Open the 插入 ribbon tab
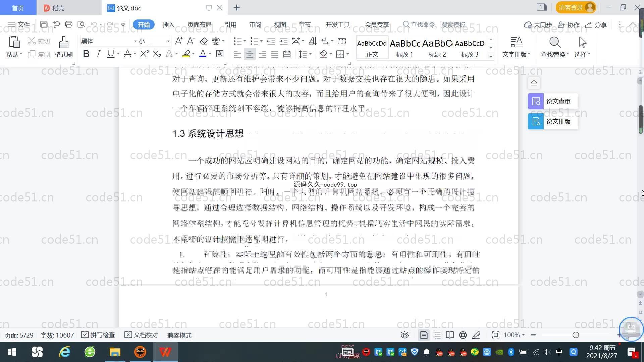Screen dimensions: 644x362 [x=168, y=25]
